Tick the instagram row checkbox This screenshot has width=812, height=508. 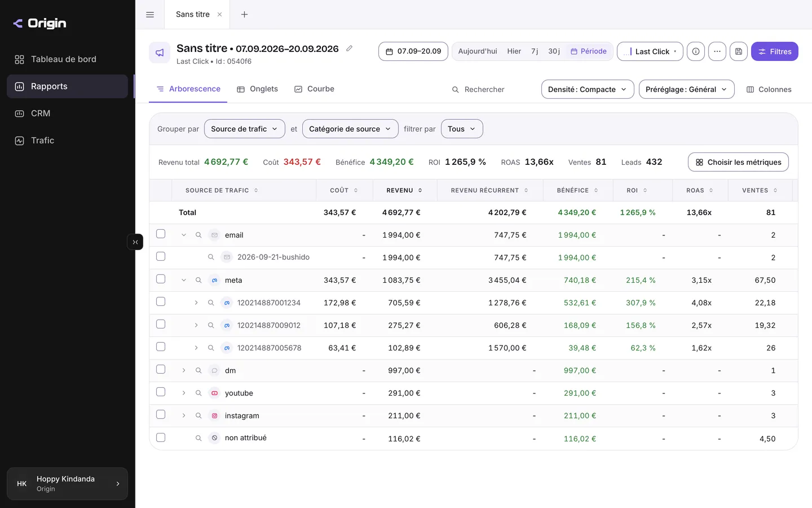(x=161, y=414)
